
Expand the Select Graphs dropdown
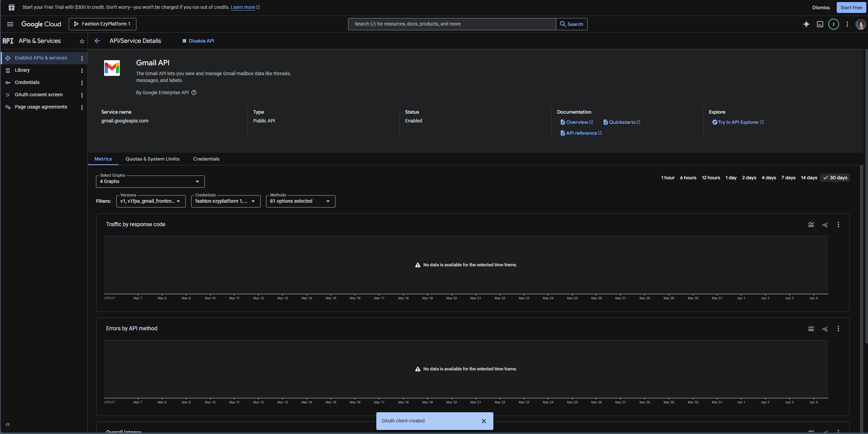(x=150, y=182)
